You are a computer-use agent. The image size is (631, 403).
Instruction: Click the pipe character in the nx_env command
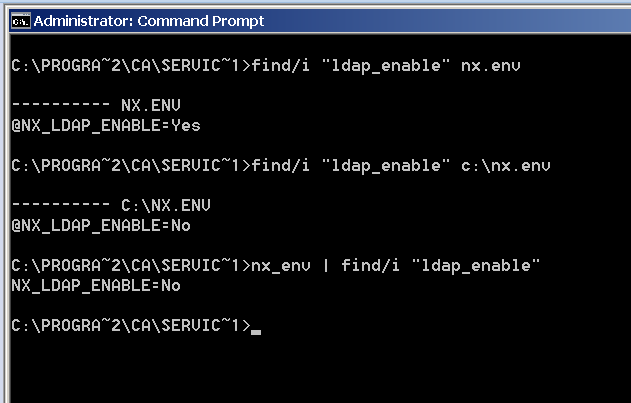326,266
